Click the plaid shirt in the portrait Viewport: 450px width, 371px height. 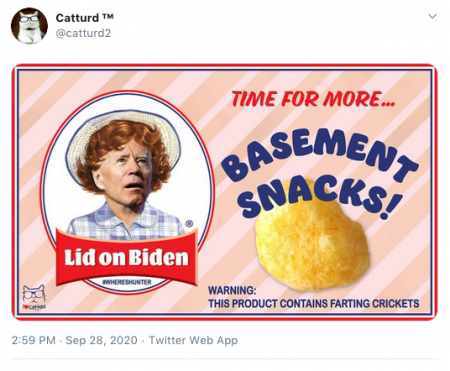(126, 222)
